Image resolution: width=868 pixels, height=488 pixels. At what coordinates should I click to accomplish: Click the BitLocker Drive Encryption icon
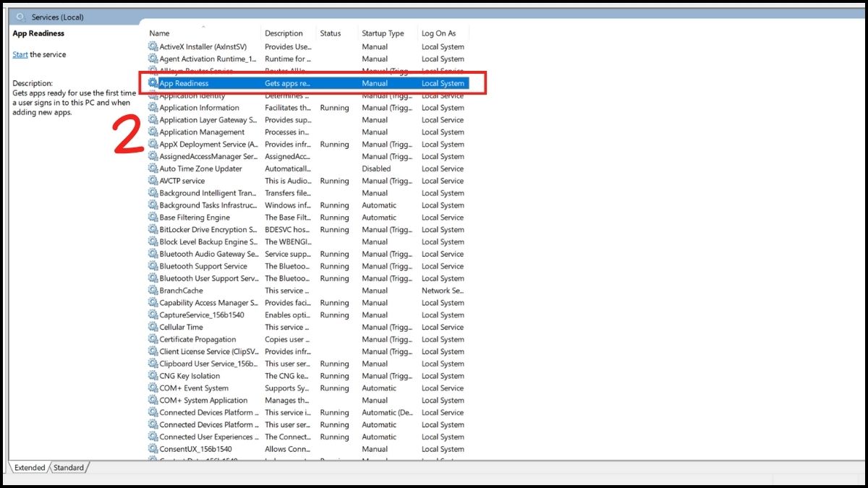click(x=152, y=229)
